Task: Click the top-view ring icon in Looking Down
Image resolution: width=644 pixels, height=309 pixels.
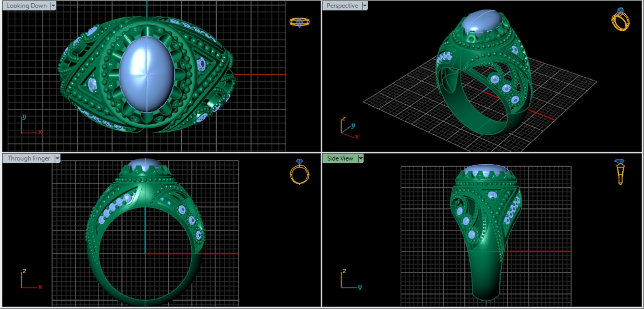Action: click(x=300, y=22)
